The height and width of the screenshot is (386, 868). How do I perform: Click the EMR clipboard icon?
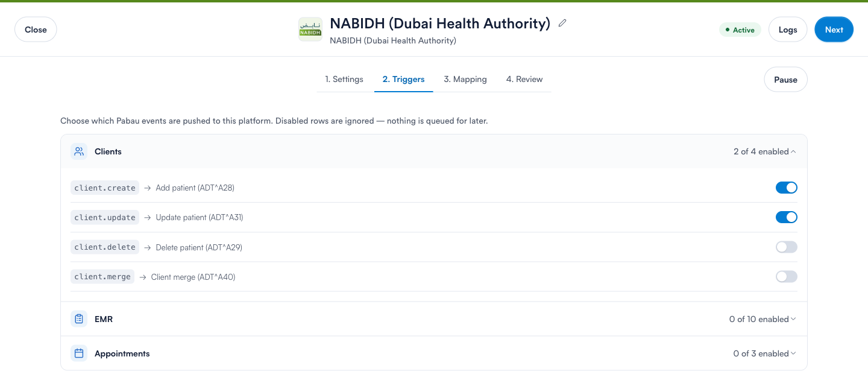click(79, 319)
